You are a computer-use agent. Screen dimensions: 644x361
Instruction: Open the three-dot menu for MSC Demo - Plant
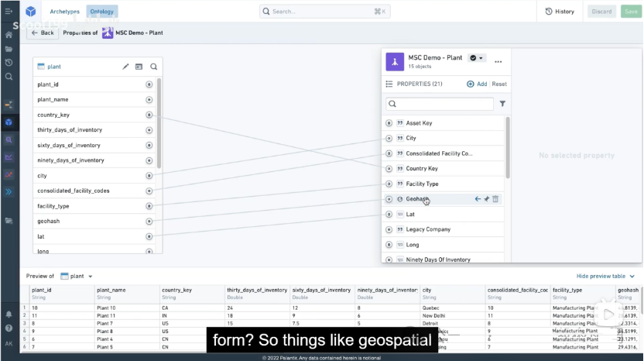click(x=498, y=61)
